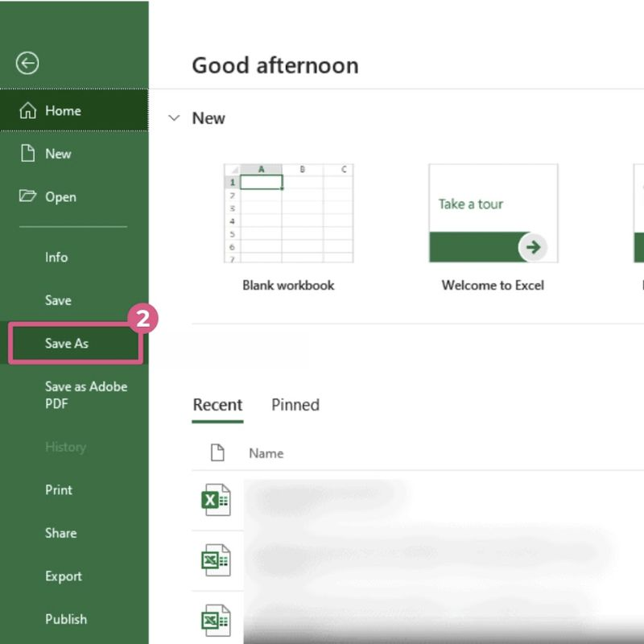The width and height of the screenshot is (644, 644).
Task: Click the file type column header icon
Action: point(217,452)
